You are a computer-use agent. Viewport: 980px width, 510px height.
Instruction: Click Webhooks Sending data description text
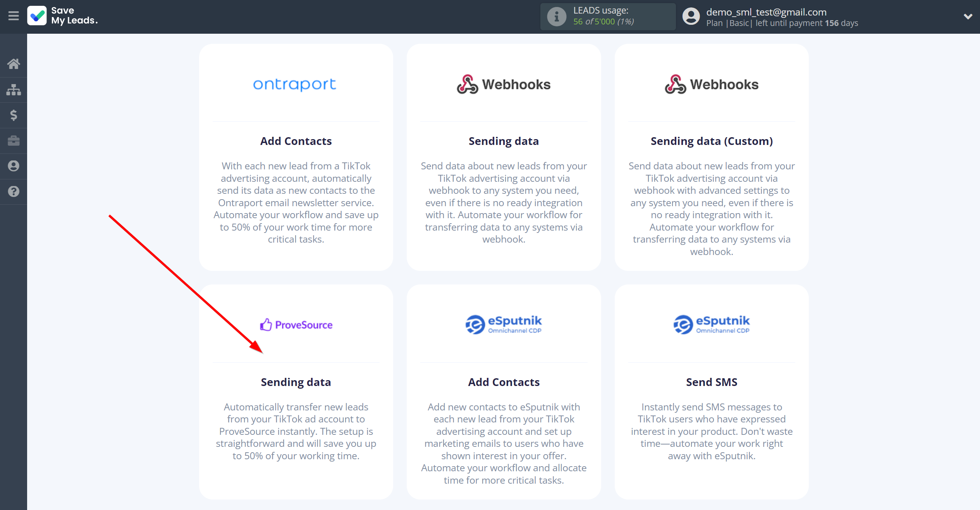[x=504, y=203]
